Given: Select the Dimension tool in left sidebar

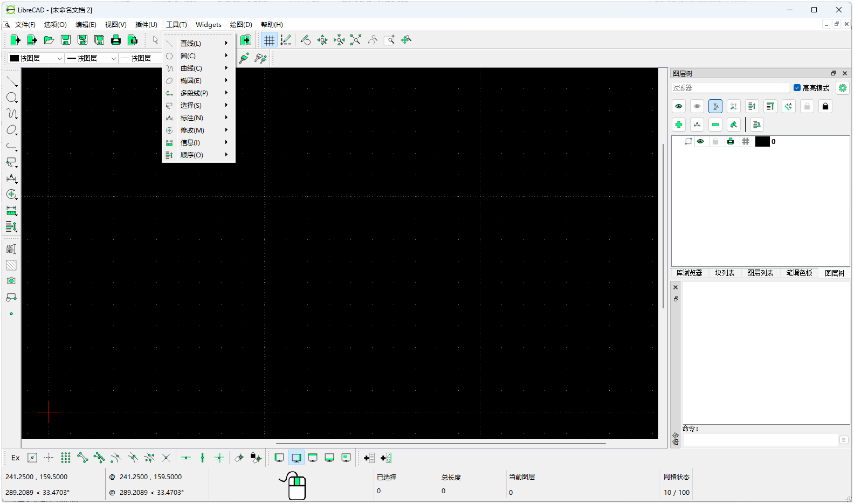Looking at the screenshot, I should [11, 178].
